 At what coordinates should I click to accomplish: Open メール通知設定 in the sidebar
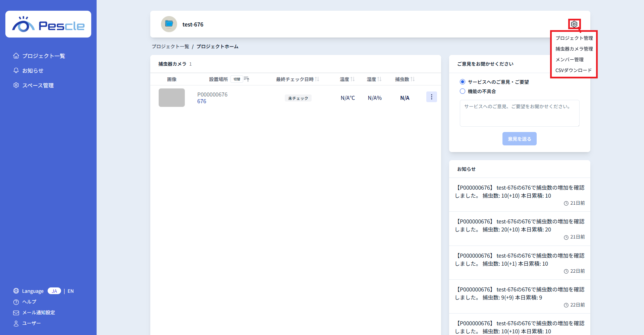[x=38, y=313]
